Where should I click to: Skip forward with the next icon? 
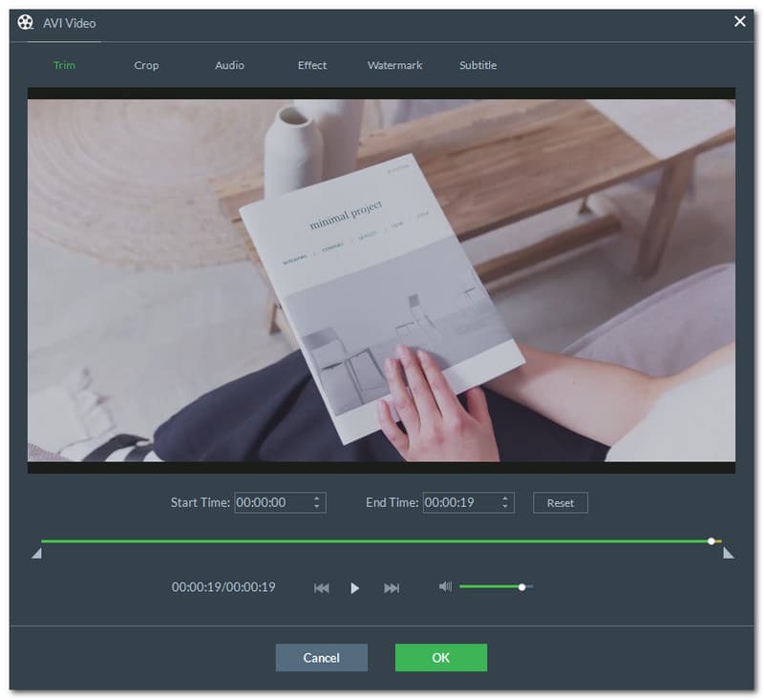392,588
